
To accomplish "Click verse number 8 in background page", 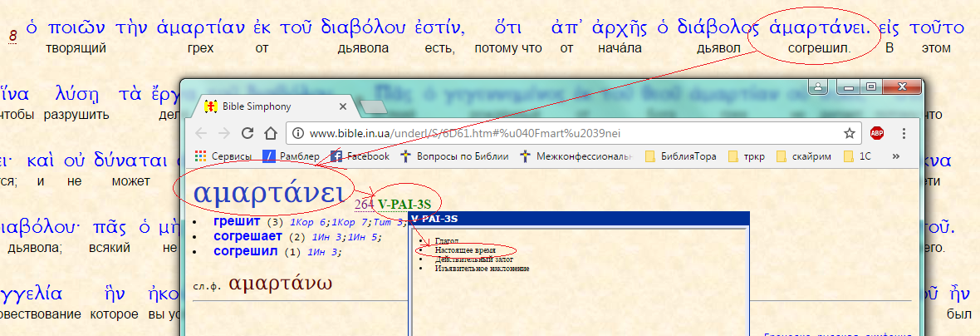I will click(12, 35).
